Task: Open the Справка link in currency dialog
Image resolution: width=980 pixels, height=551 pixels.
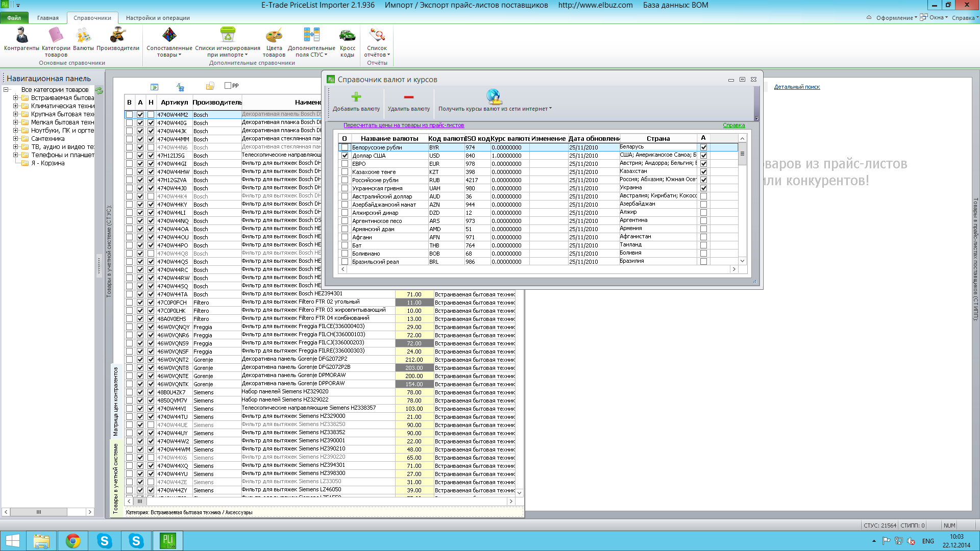Action: coord(733,125)
